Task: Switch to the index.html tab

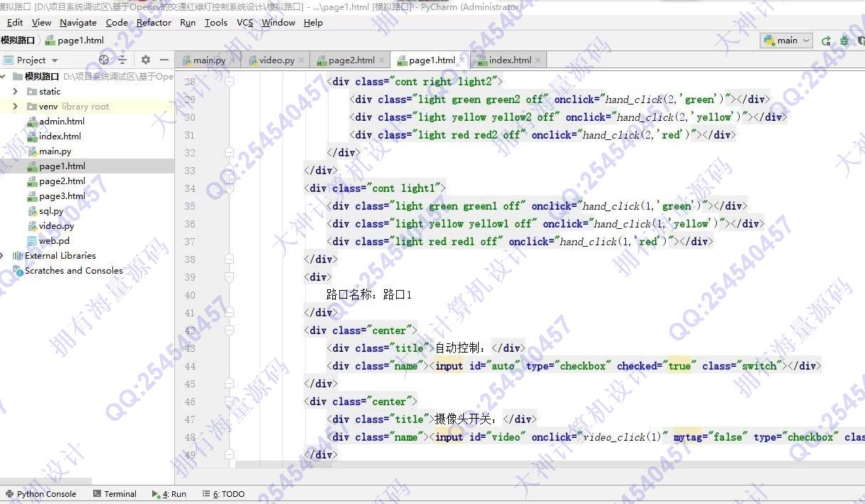Action: click(x=510, y=60)
